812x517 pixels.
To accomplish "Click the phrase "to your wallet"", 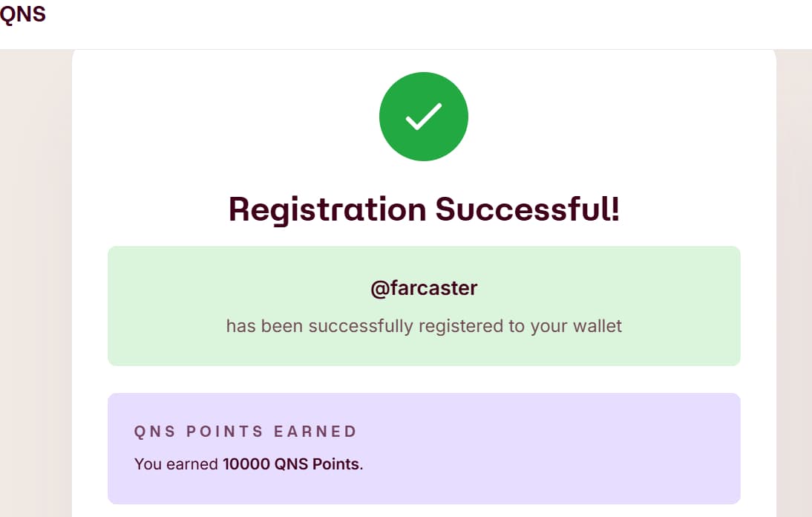I will pyautogui.click(x=565, y=326).
